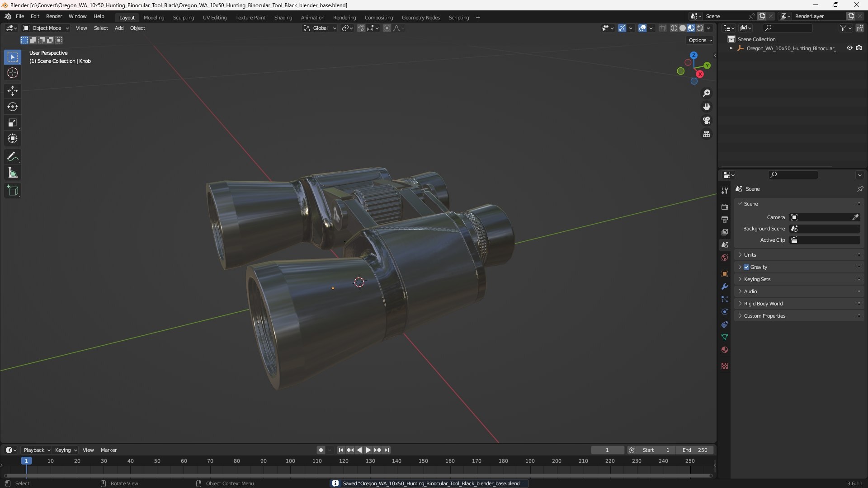The height and width of the screenshot is (488, 868).
Task: Select the Annotate tool
Action: (13, 157)
